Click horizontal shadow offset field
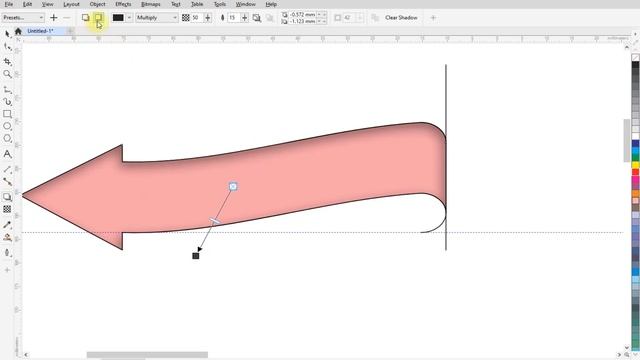This screenshot has height=360, width=640. click(x=303, y=14)
